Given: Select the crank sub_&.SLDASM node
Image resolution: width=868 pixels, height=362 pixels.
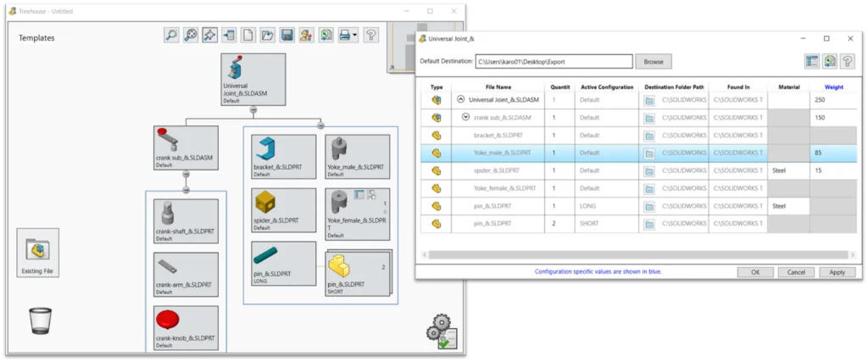Looking at the screenshot, I should (186, 148).
